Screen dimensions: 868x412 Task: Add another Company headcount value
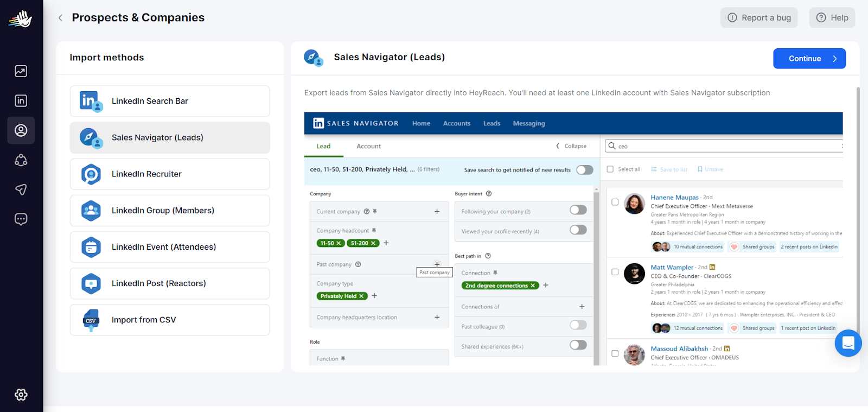tap(386, 243)
